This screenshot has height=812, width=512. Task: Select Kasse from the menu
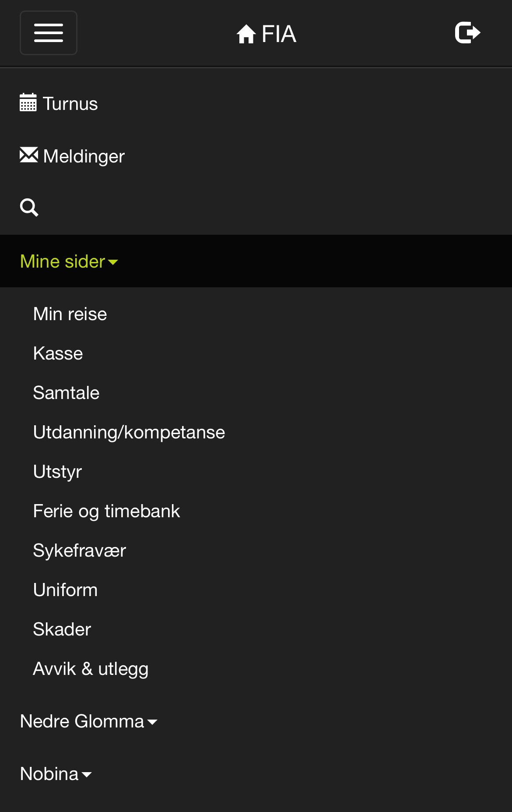pyautogui.click(x=58, y=353)
